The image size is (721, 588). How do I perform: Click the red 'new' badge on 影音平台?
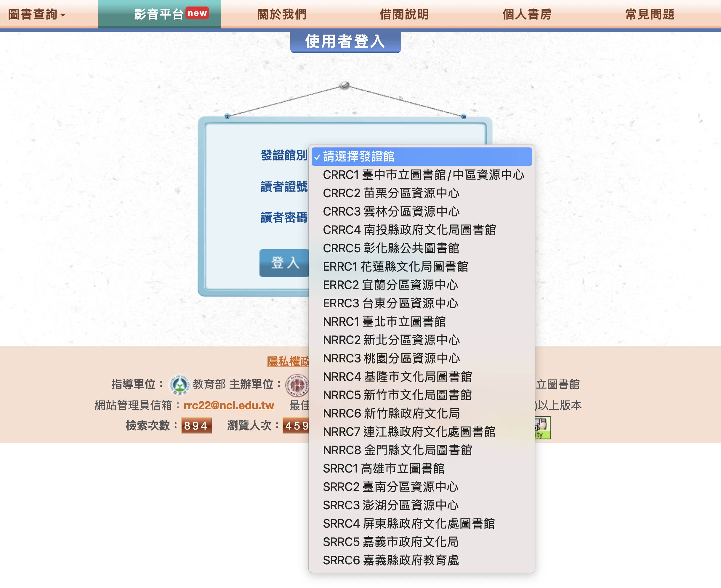(x=197, y=13)
